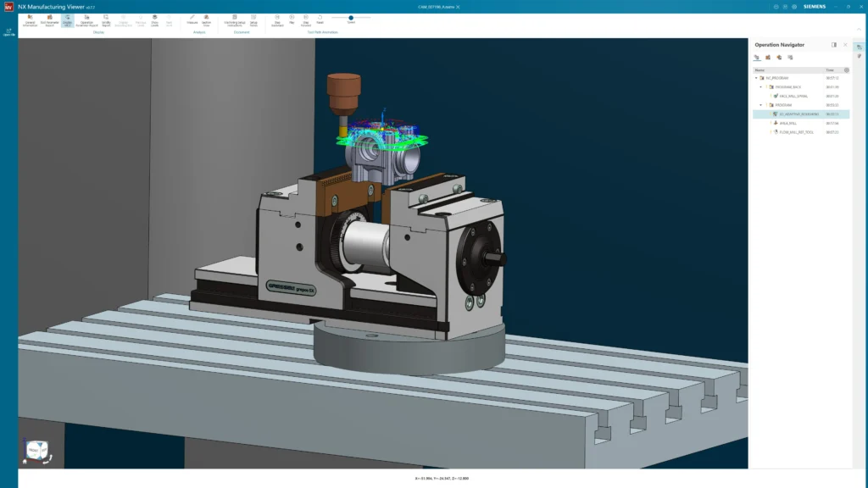Image resolution: width=868 pixels, height=488 pixels.
Task: Select the AREA_MILL operation
Action: (787, 123)
